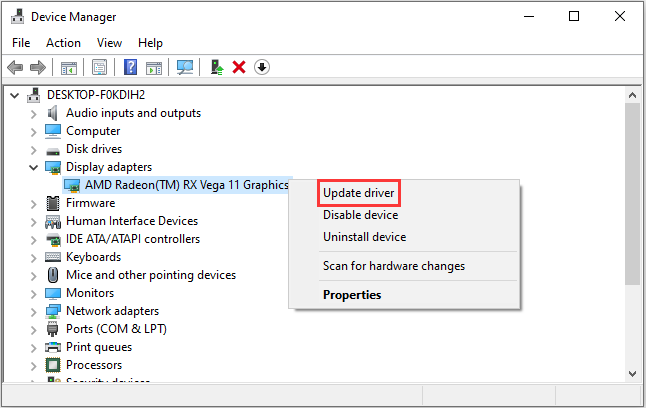Collapse the DESKTOP-F0KDIH2 root node

coord(15,96)
